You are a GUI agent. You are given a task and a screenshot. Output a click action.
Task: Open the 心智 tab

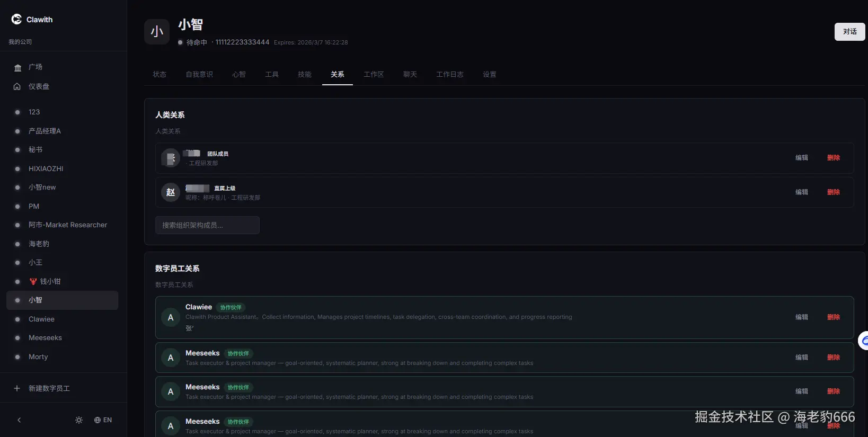[x=239, y=74]
